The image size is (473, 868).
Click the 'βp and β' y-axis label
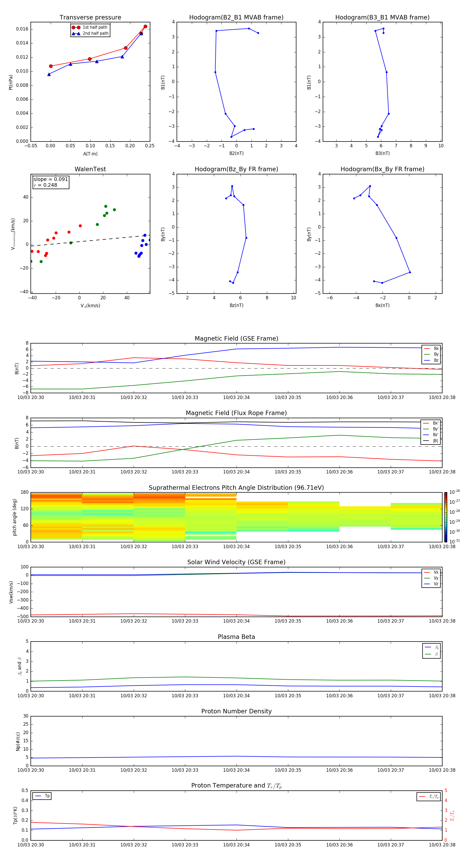pyautogui.click(x=19, y=666)
